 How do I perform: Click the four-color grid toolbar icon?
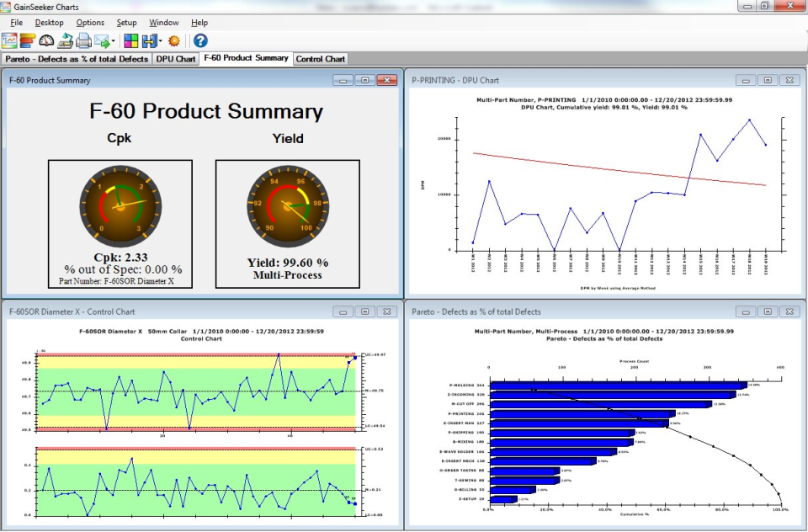(130, 40)
